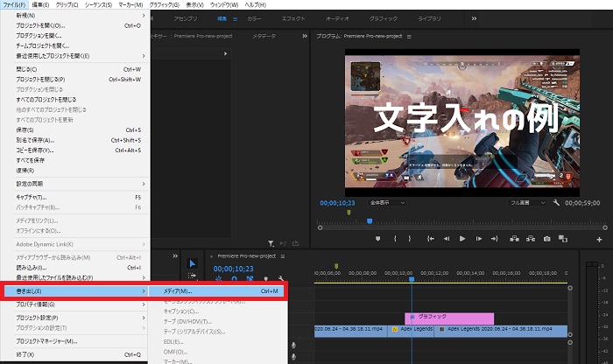Click the video preview in Program monitor
The height and width of the screenshot is (364, 613).
462,123
